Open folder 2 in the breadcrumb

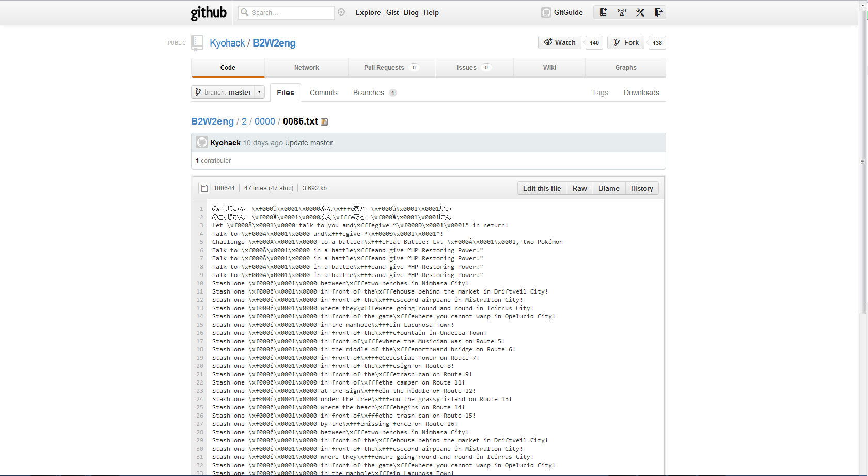coord(244,121)
